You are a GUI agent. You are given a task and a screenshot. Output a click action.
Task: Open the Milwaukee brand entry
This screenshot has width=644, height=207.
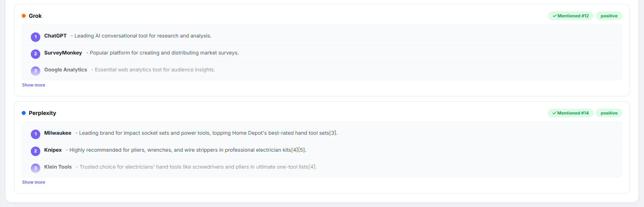pos(58,133)
